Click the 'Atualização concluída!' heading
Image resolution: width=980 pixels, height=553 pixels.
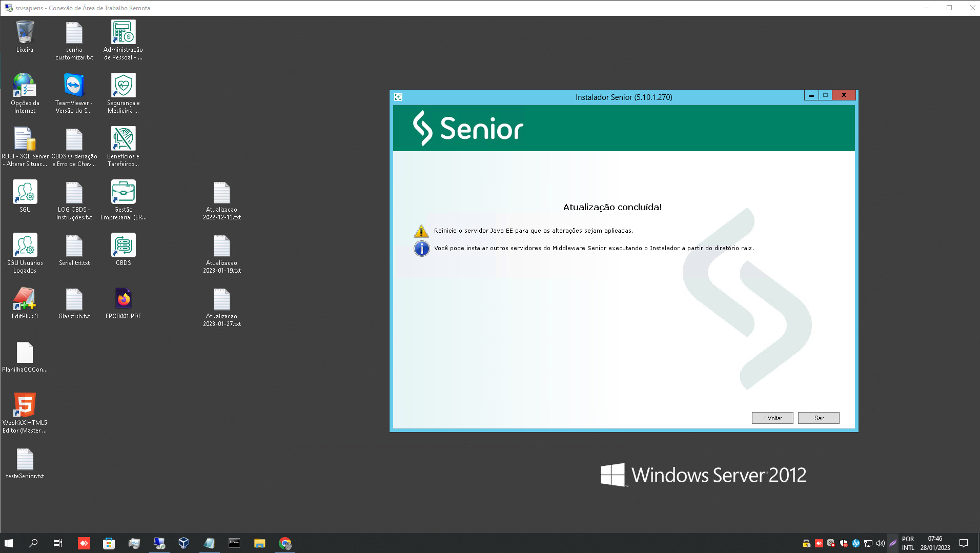pyautogui.click(x=612, y=207)
